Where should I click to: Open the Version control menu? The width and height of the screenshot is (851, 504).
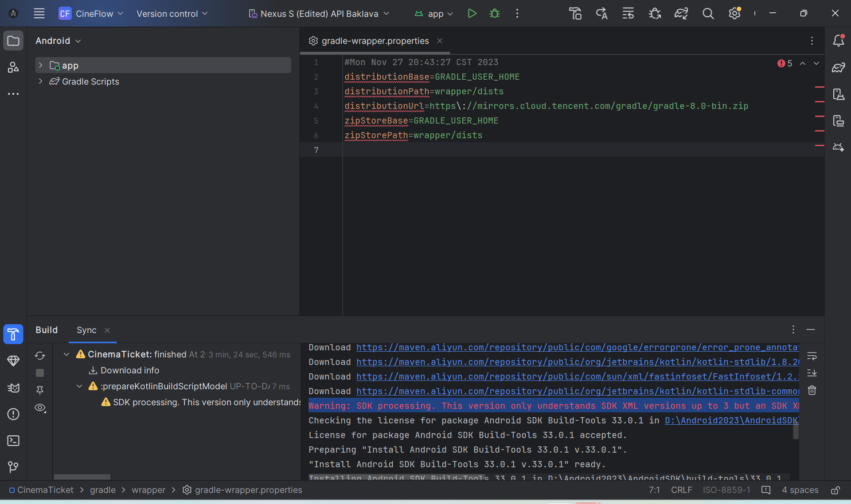click(x=172, y=14)
